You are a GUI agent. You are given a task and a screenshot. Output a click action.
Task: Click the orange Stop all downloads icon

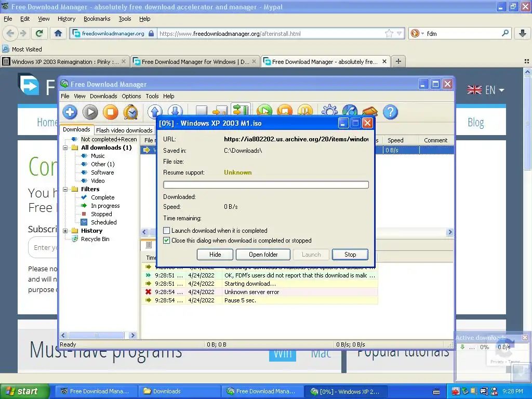tap(285, 111)
